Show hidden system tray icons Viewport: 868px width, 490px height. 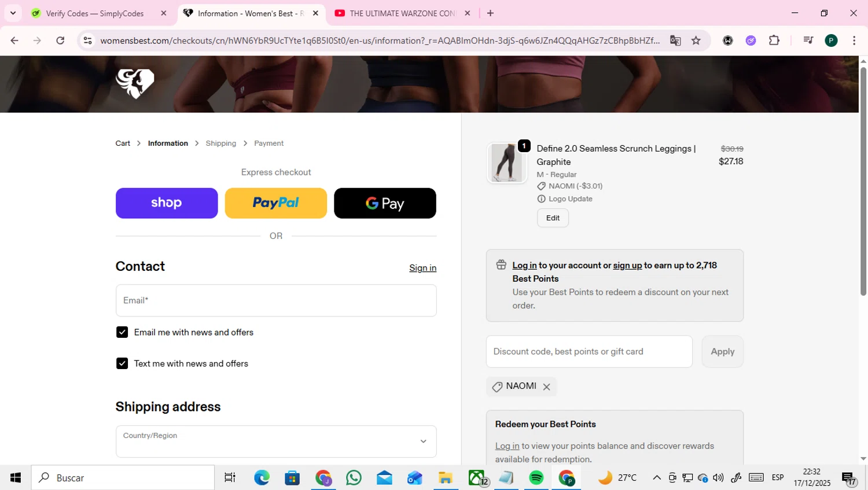[x=657, y=478]
